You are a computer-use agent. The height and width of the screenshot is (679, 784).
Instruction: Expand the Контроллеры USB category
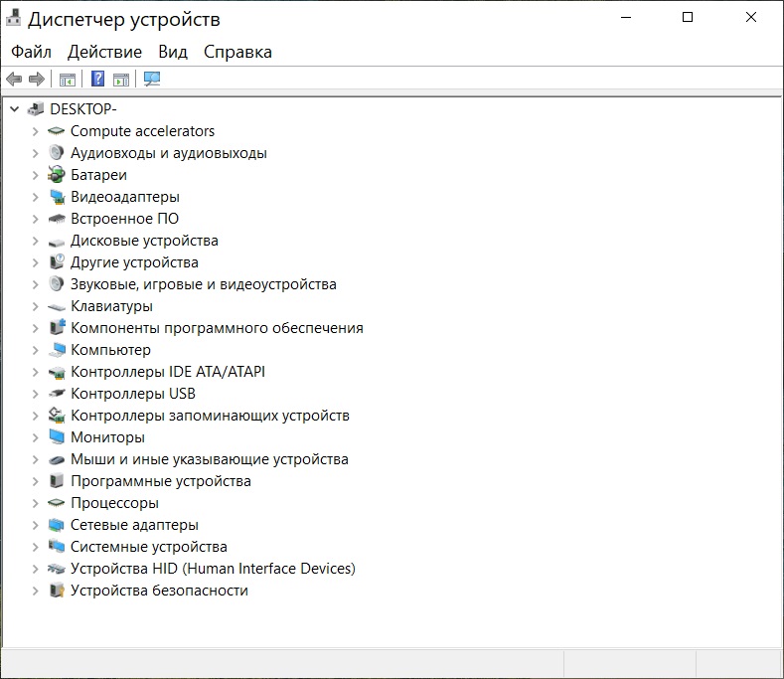point(35,394)
